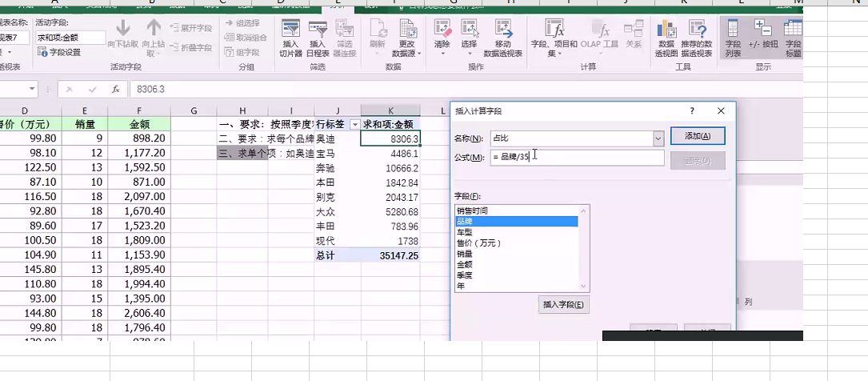Toggle the Field List (字段列表) button

(733, 38)
